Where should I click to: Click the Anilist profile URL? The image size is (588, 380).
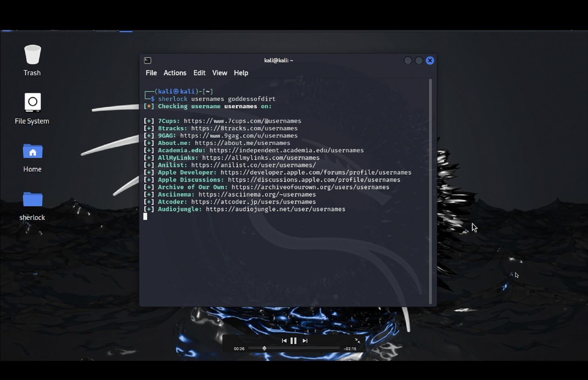tap(254, 165)
